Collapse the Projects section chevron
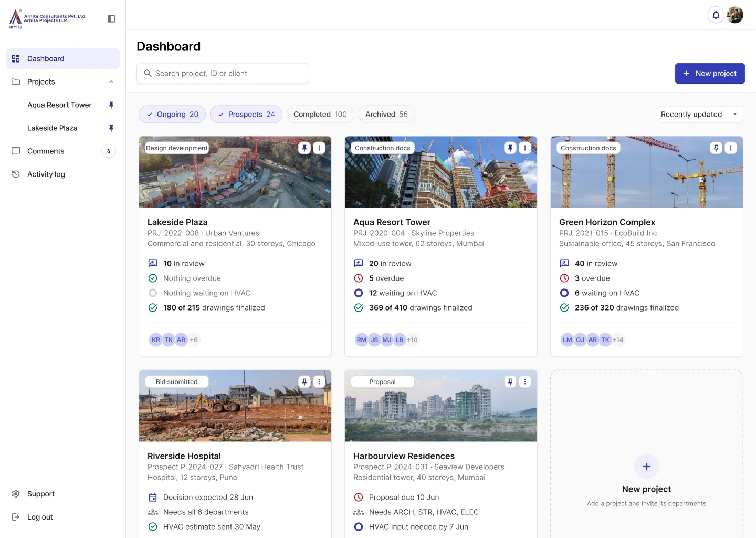The height and width of the screenshot is (538, 756). [x=111, y=82]
